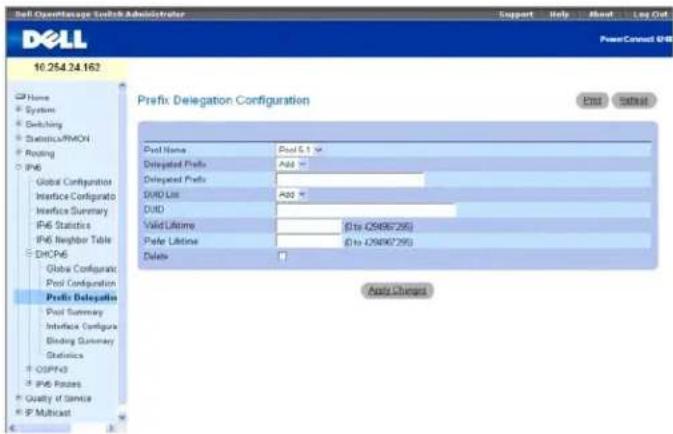Focus the DUID text field

(x=366, y=210)
